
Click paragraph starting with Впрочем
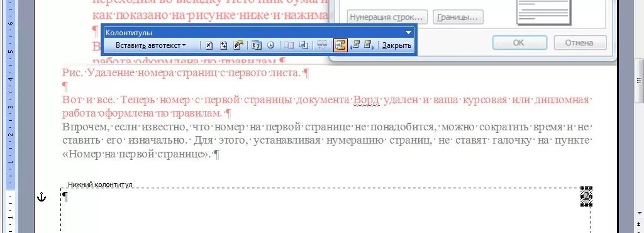tap(326, 140)
